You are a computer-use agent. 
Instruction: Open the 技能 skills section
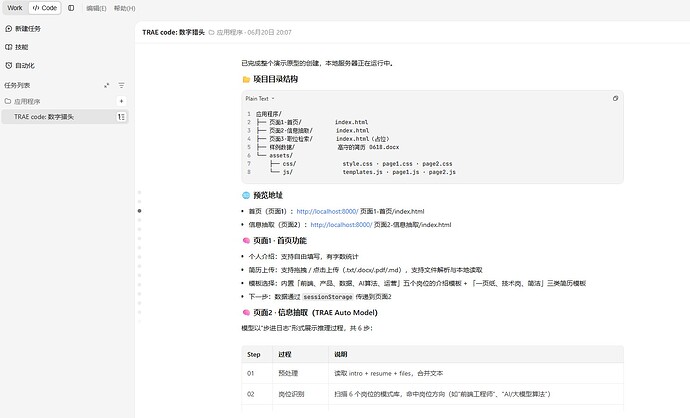pos(17,47)
